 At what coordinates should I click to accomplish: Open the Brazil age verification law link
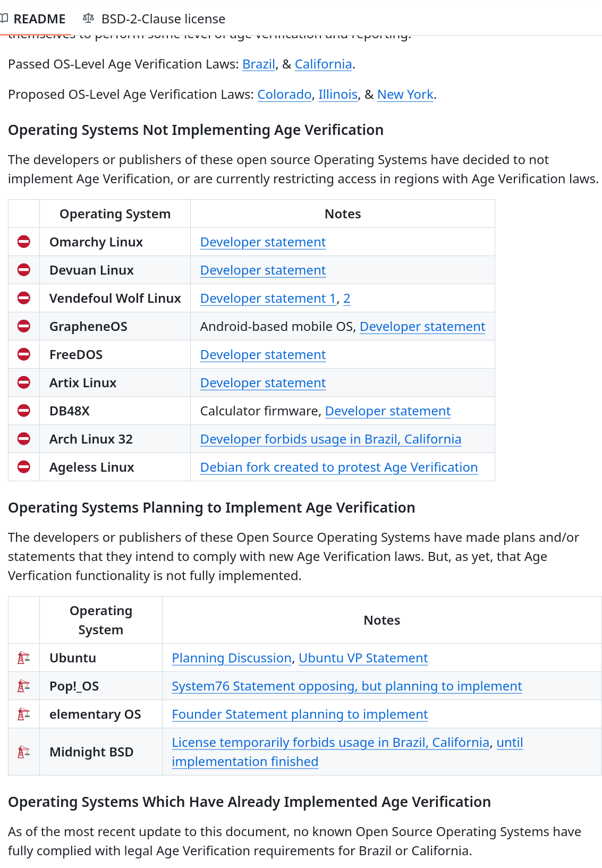pos(259,64)
